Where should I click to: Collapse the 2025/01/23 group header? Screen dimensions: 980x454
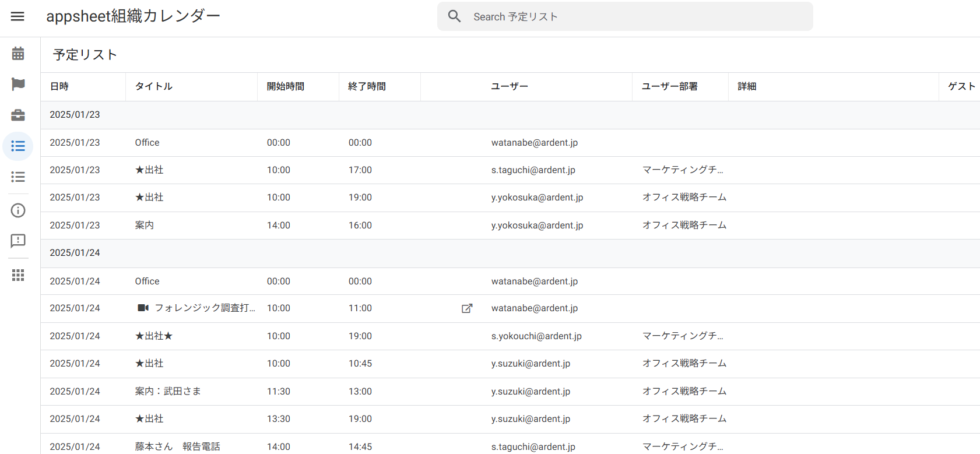pyautogui.click(x=75, y=115)
